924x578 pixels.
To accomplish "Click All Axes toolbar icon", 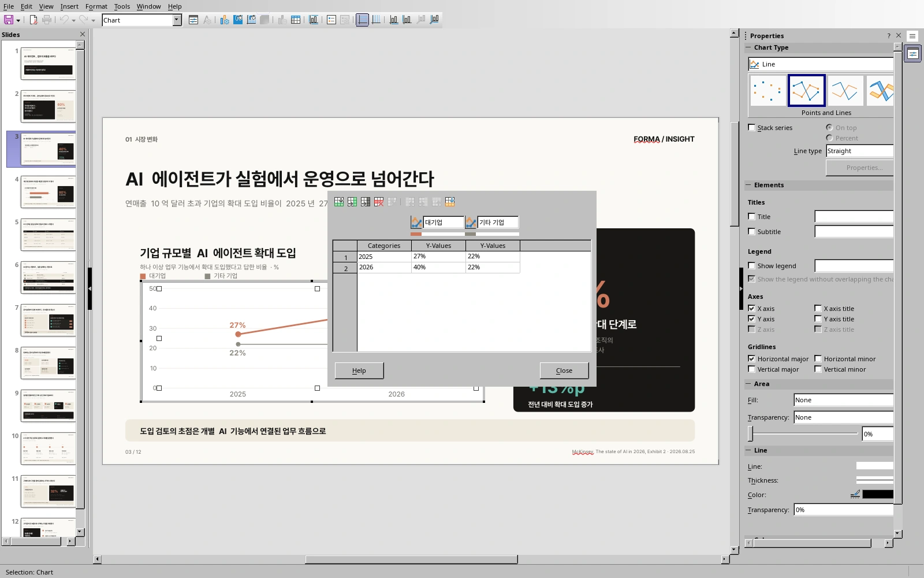I will coord(434,20).
